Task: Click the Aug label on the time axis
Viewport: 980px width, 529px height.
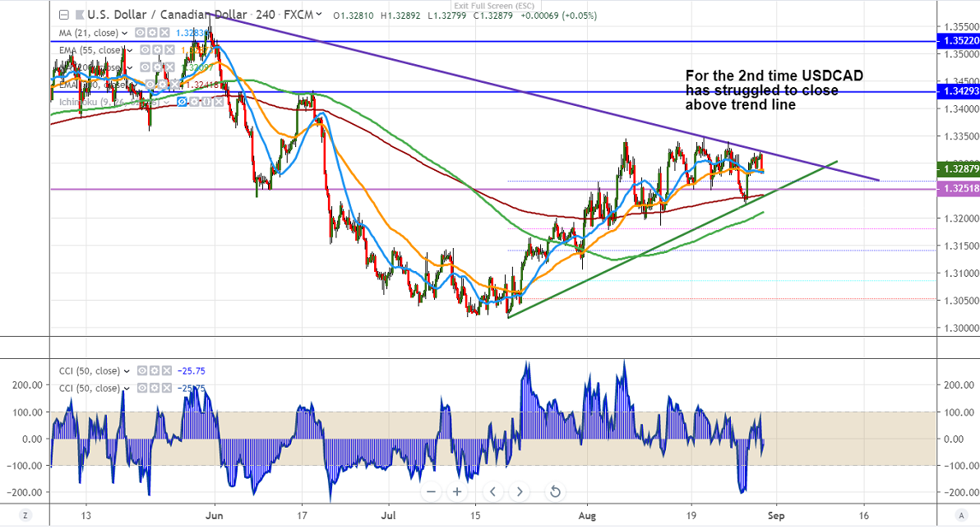Action: click(x=587, y=516)
